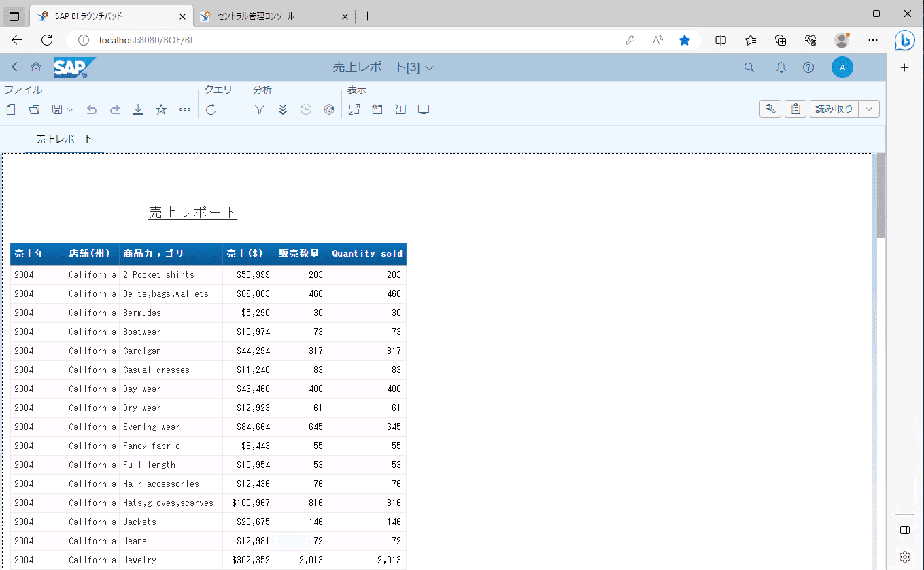
Task: Open notifications bell icon
Action: (781, 67)
